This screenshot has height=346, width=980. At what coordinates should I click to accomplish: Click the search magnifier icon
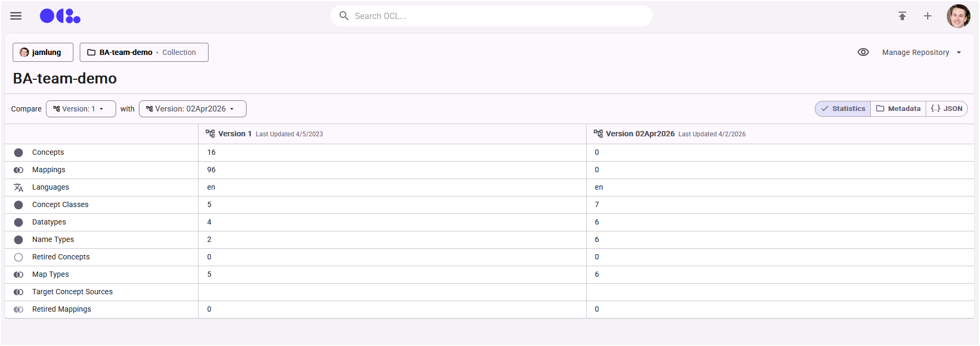click(344, 16)
